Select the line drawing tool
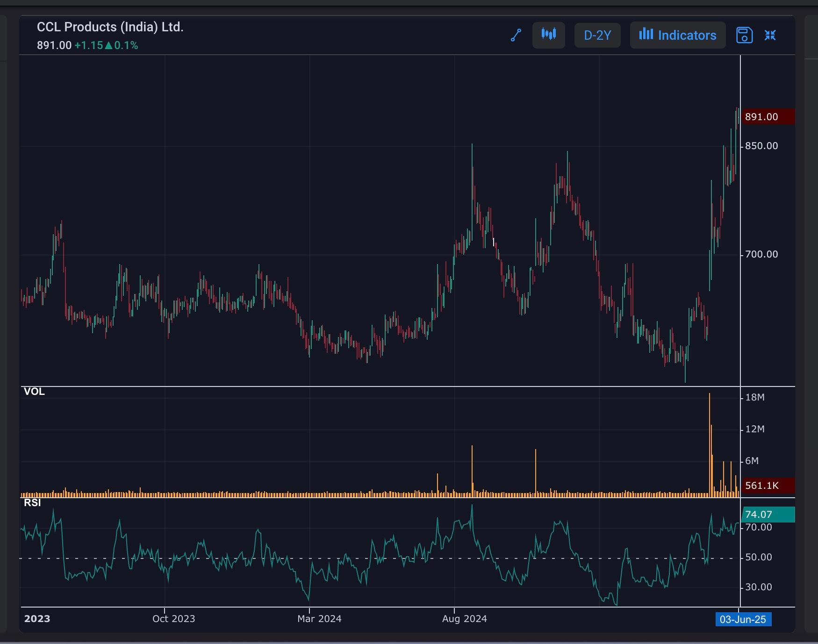Screen dimensions: 818x644 click(516, 35)
